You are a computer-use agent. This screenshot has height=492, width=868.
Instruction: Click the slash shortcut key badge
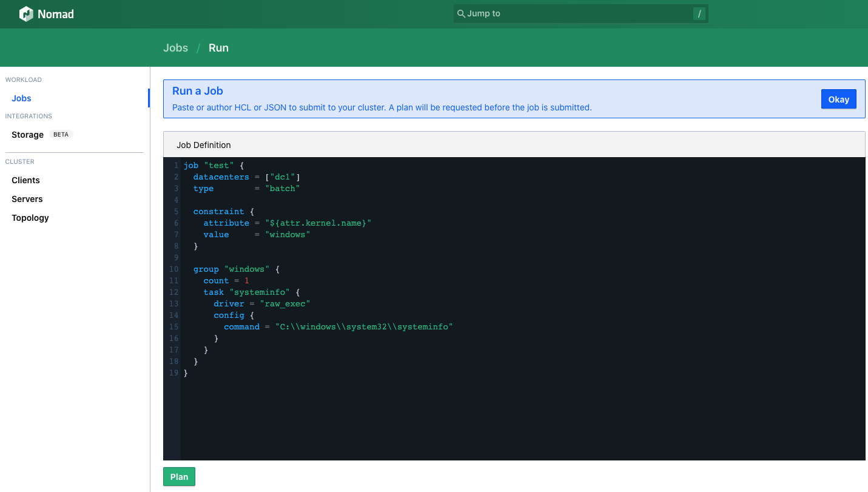click(x=699, y=14)
